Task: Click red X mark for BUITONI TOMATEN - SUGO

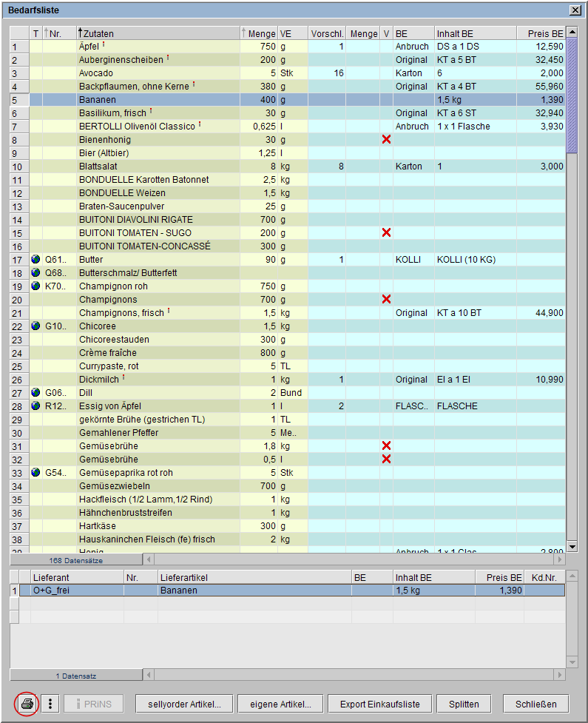Action: (x=386, y=233)
